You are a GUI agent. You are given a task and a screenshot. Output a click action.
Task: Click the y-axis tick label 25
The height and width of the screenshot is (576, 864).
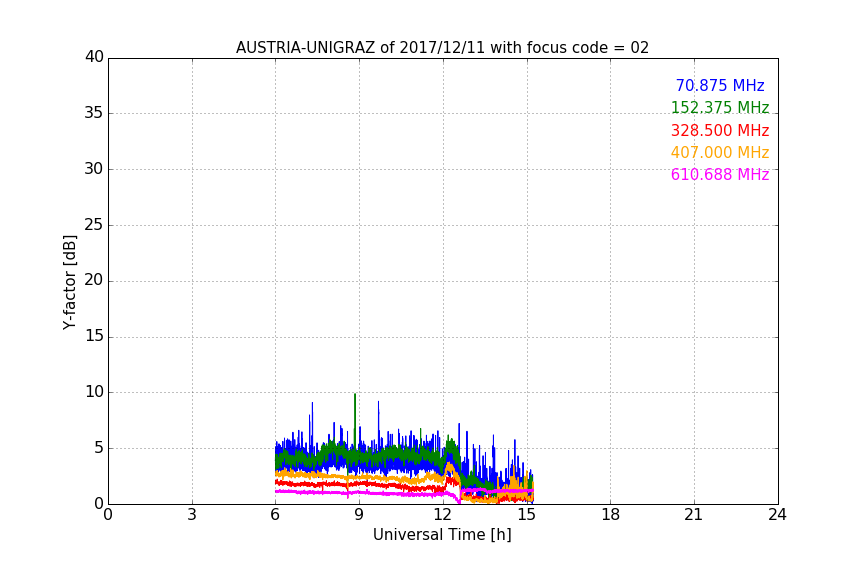(x=94, y=224)
